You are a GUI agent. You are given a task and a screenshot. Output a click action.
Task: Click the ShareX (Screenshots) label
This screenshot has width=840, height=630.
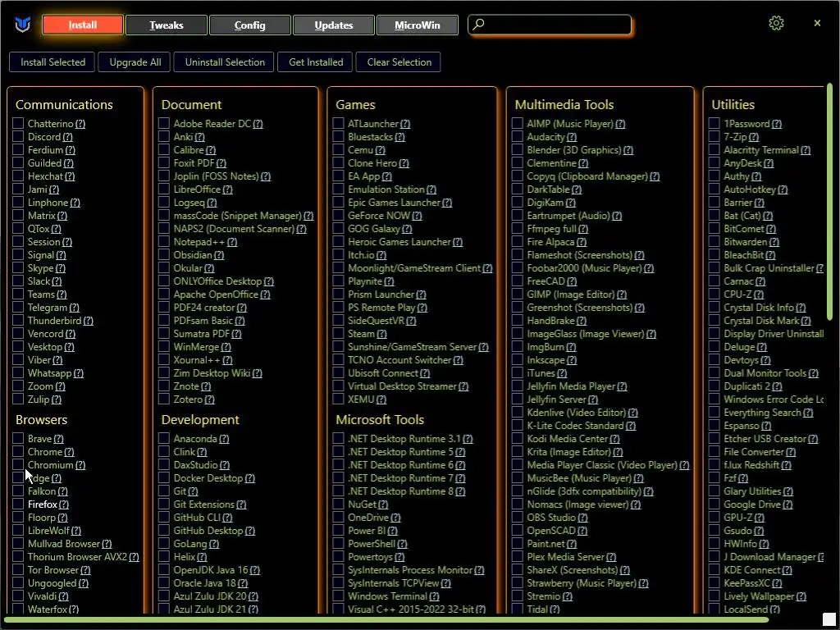coord(572,570)
